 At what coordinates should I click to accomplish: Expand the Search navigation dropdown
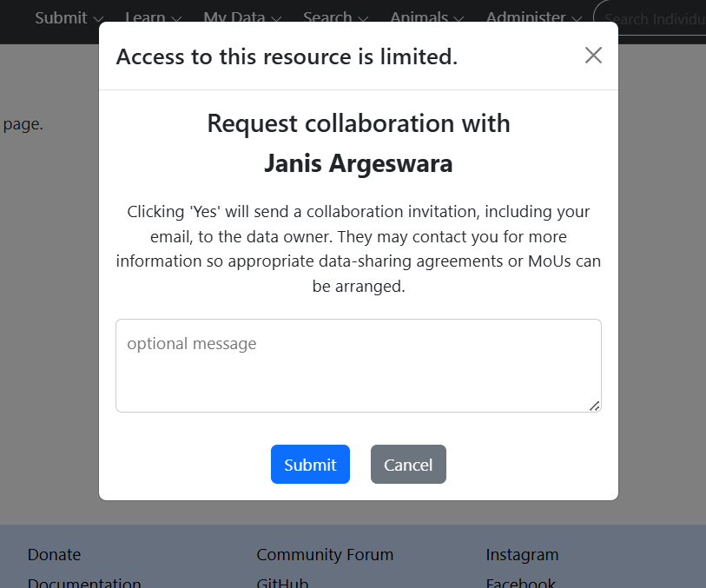point(335,17)
